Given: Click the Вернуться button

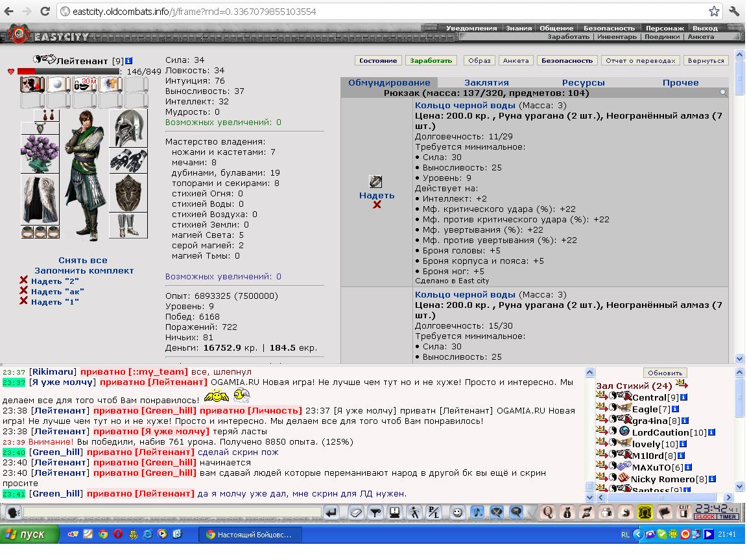Looking at the screenshot, I should (x=705, y=60).
